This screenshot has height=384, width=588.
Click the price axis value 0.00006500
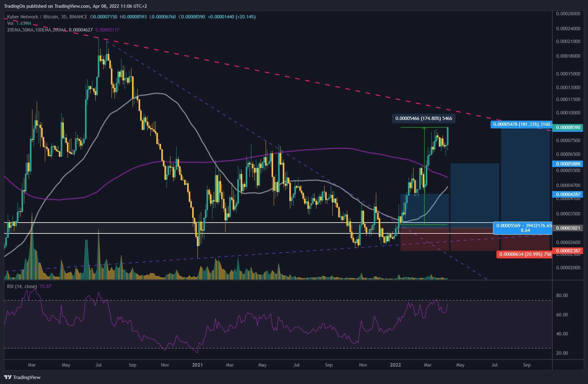click(568, 154)
